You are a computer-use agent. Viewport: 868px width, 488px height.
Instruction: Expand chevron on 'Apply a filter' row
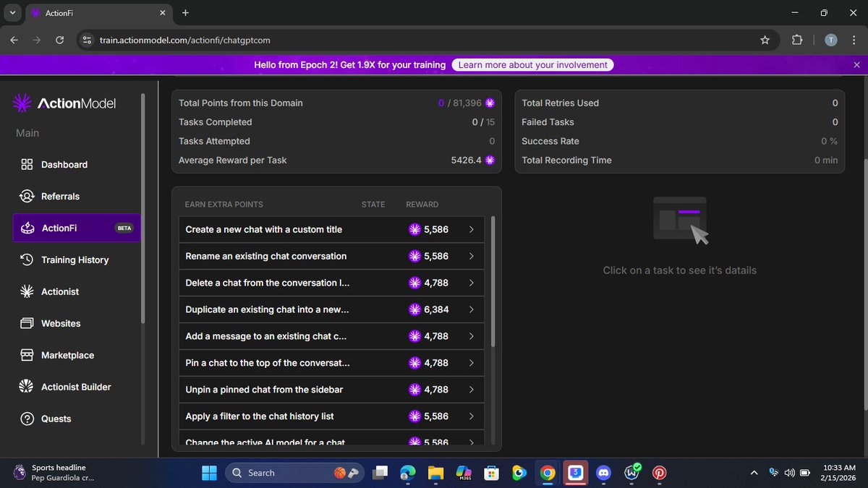coord(471,416)
